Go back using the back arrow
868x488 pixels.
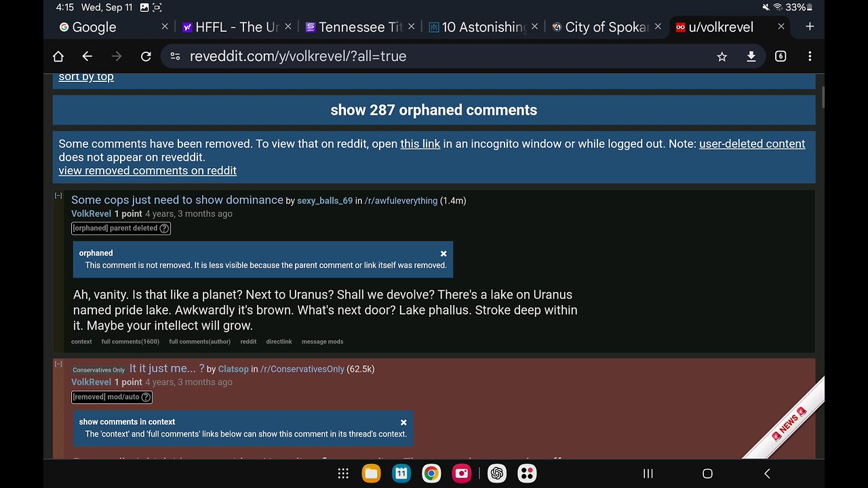87,56
